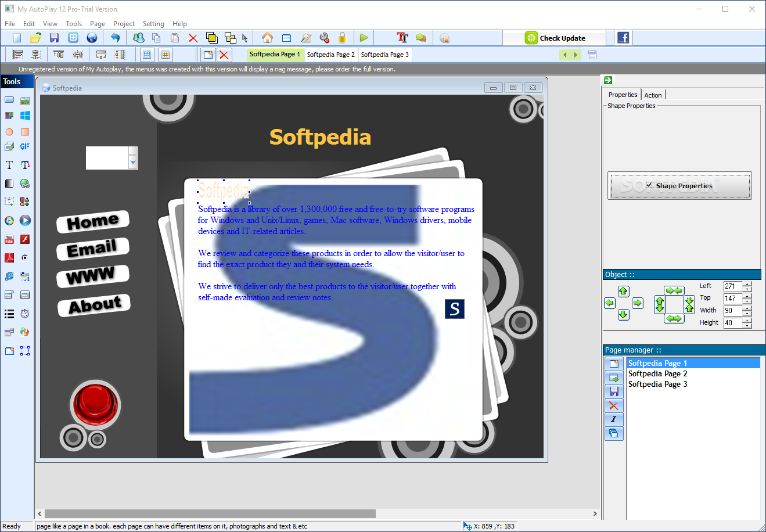This screenshot has width=766, height=532.
Task: Select the GIF animation tool
Action: tap(25, 147)
